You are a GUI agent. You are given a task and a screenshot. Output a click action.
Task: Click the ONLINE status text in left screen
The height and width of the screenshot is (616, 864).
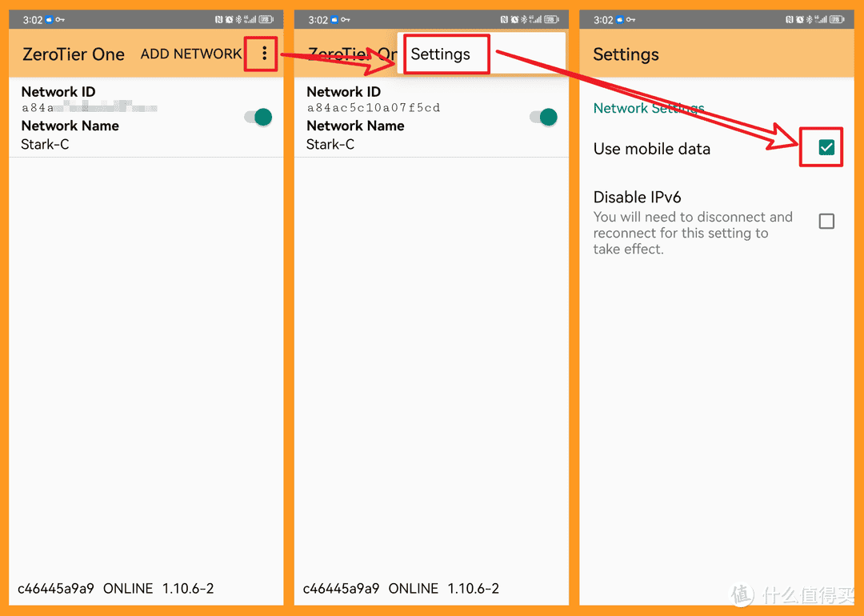point(128,589)
